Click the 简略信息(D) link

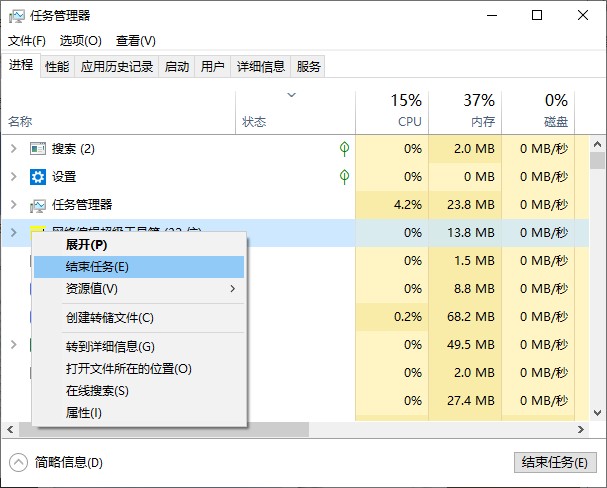pyautogui.click(x=69, y=462)
